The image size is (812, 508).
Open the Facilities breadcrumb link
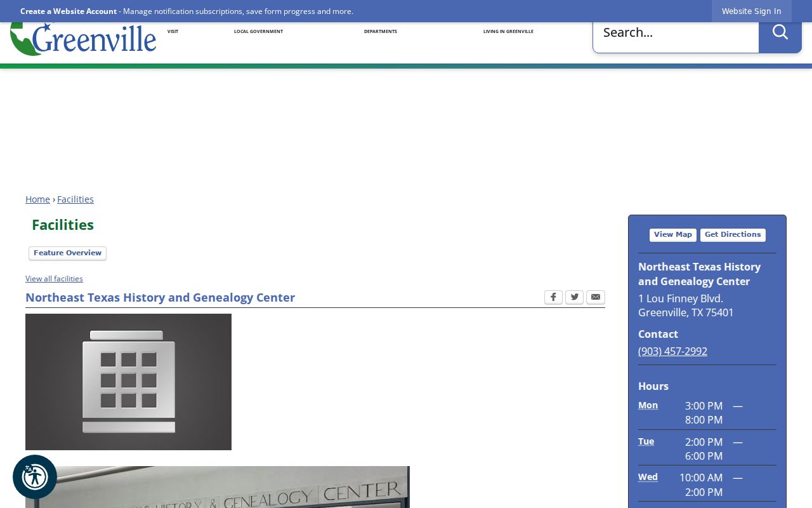pyautogui.click(x=75, y=199)
